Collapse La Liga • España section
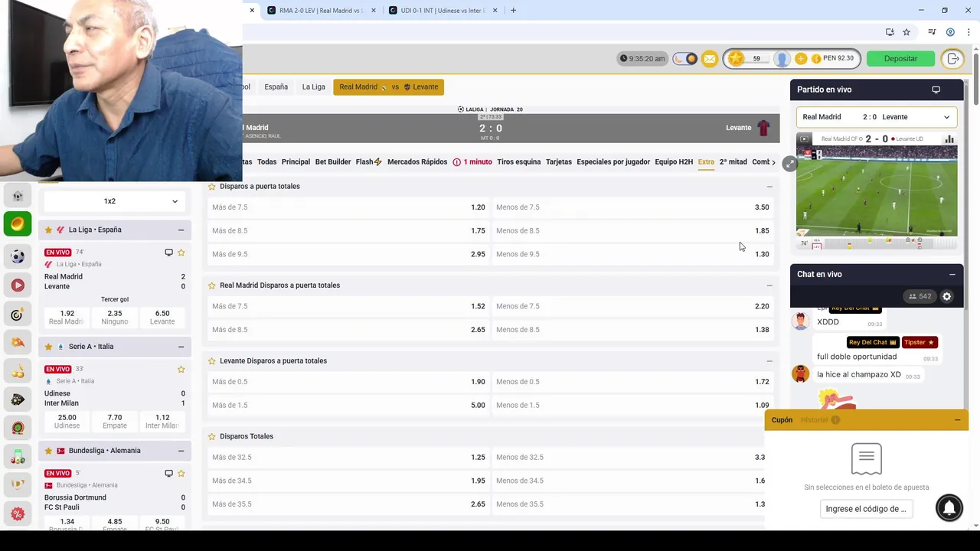This screenshot has width=980, height=551. pos(181,230)
